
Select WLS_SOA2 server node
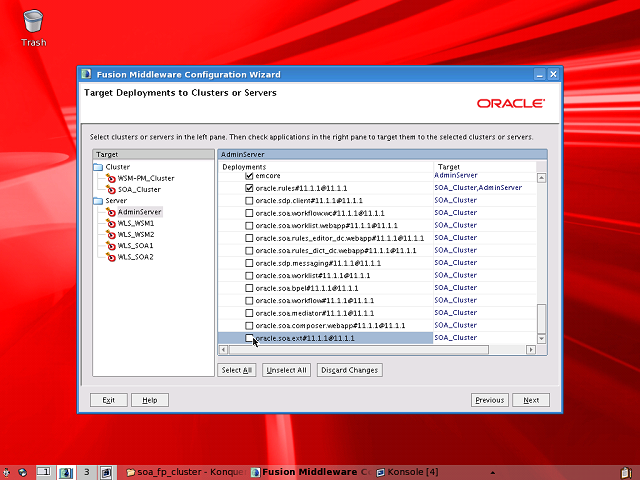point(135,257)
